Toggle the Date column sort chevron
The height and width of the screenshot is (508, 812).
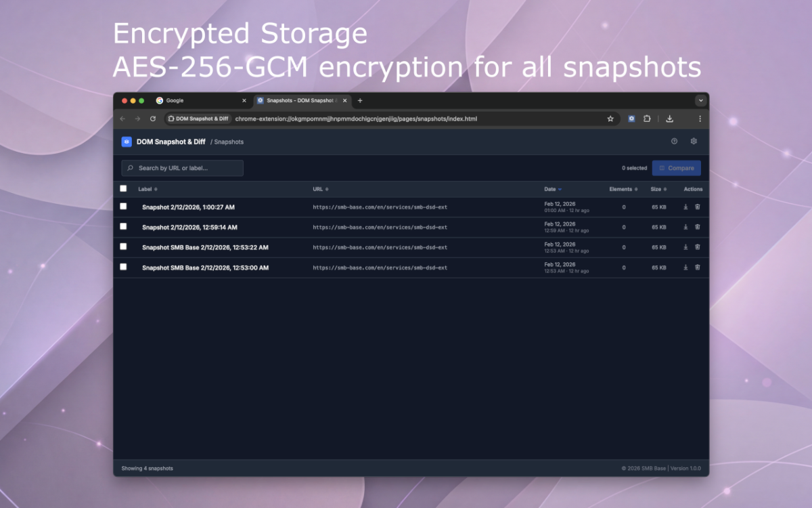(x=561, y=189)
